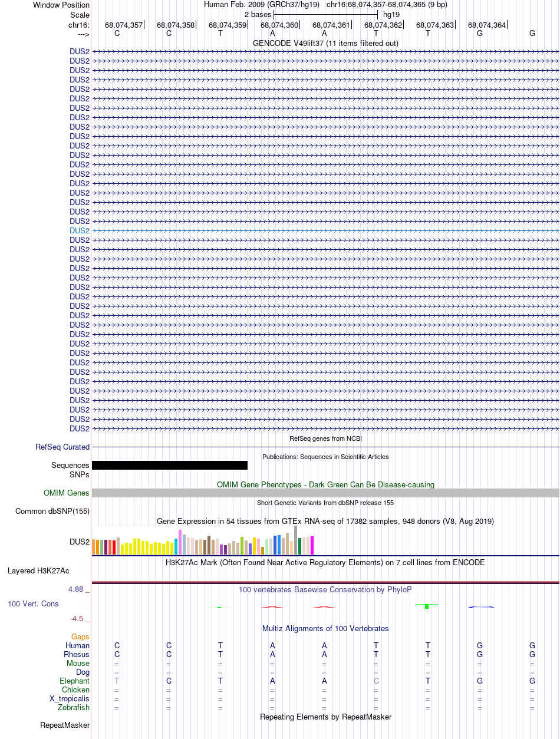Open the 100 Vert. Cons track label
This screenshot has height=739, width=560.
(33, 603)
